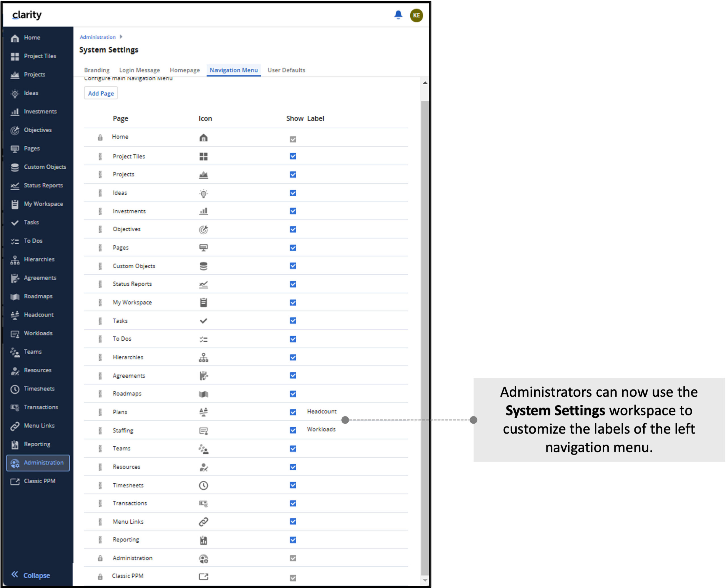Click the Add Page button

(x=101, y=93)
